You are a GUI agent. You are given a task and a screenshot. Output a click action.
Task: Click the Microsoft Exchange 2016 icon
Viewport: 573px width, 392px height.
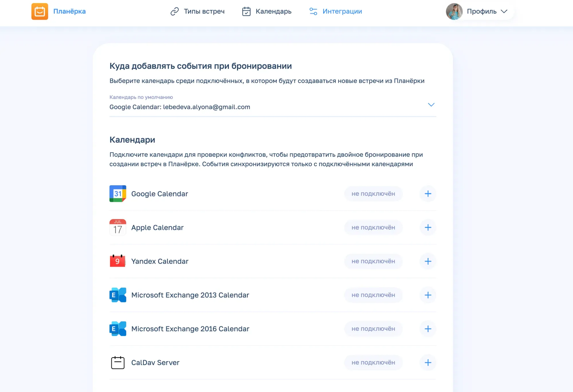(x=118, y=329)
